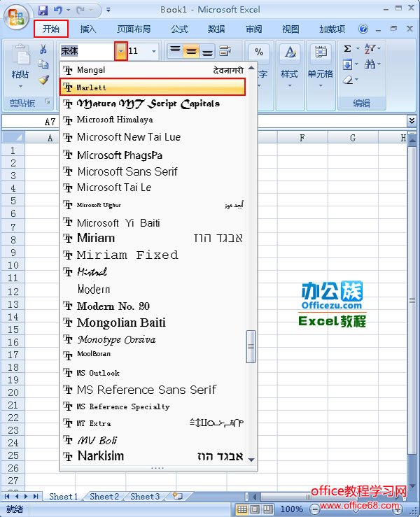Screen dimensions: 420x517
Task: Expand the AutoSum dropdown arrow
Action: coord(358,49)
